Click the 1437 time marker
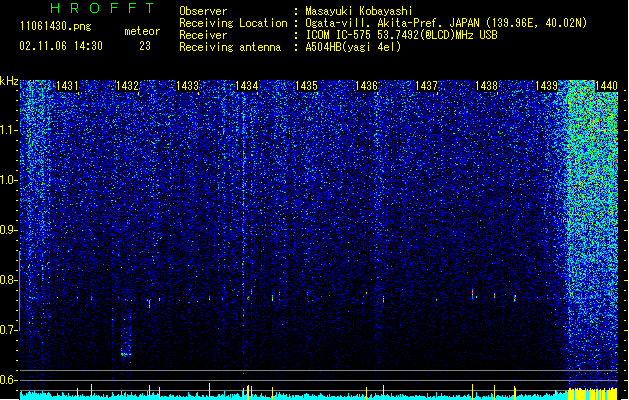629x400 pixels. 426,86
